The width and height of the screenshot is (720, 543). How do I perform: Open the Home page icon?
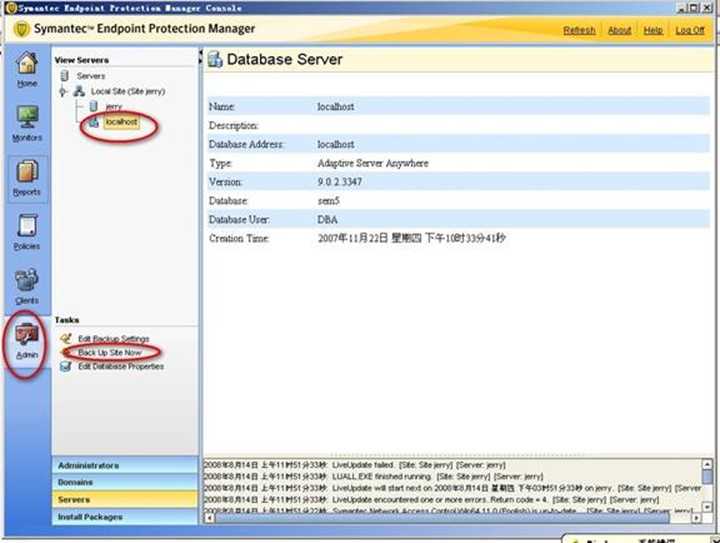click(x=27, y=63)
